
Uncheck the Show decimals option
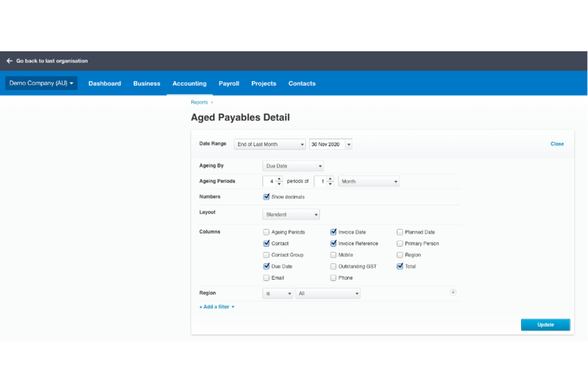click(x=266, y=197)
